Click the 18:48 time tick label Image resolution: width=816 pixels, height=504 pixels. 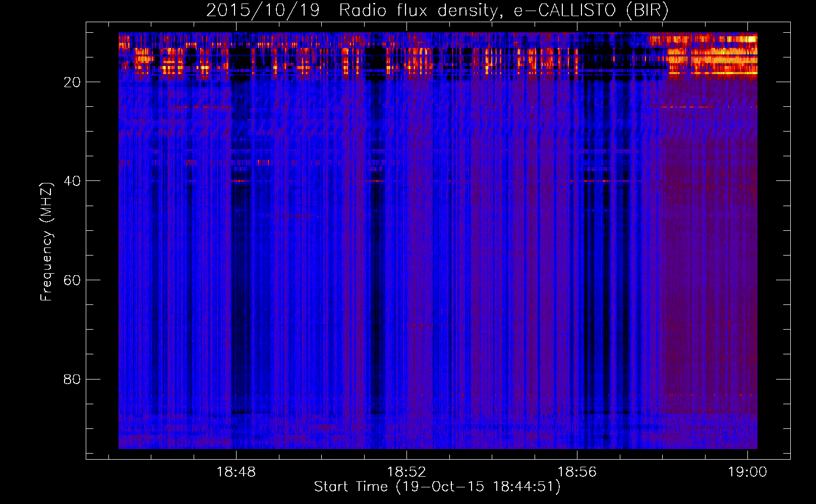click(x=236, y=472)
